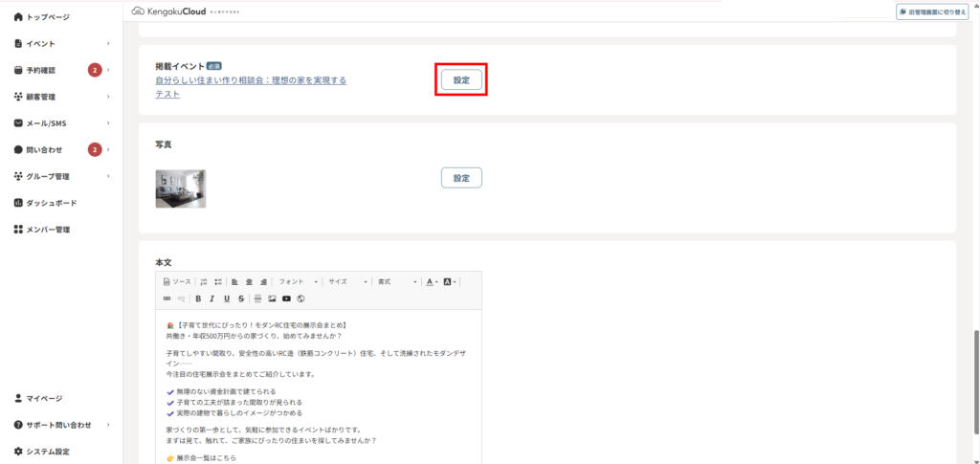
Task: Insert a bulleted list
Action: pyautogui.click(x=218, y=282)
